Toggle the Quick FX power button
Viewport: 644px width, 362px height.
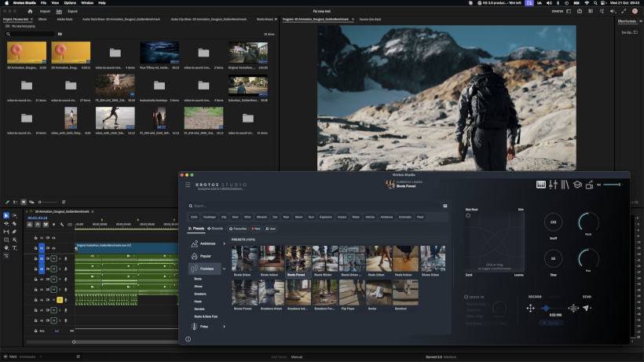[467, 297]
